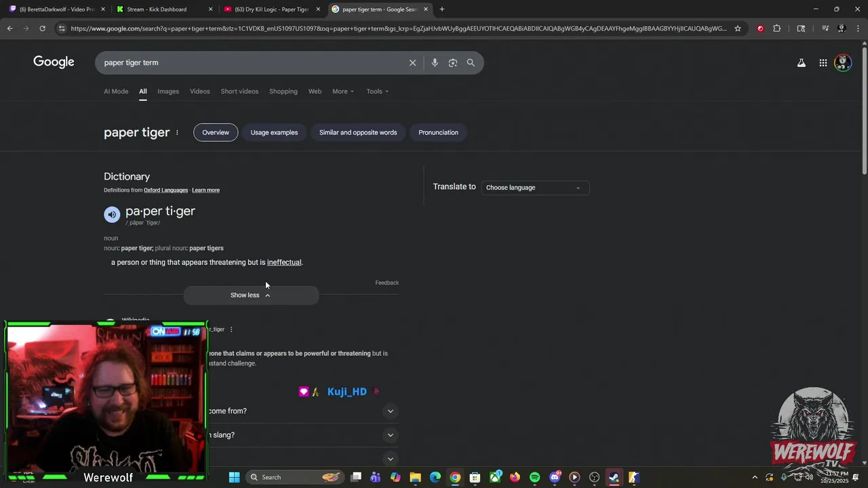Open Xbox app from the taskbar
The width and height of the screenshot is (868, 488).
point(495,477)
